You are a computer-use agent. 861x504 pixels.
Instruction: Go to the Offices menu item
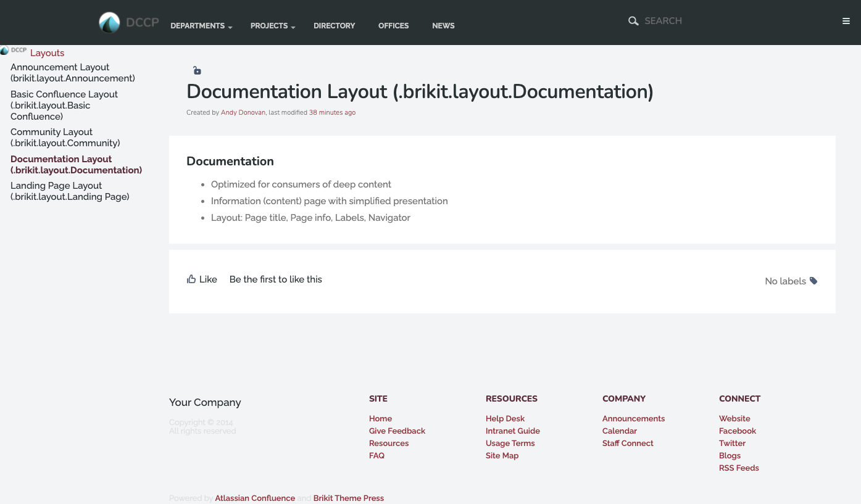click(393, 26)
